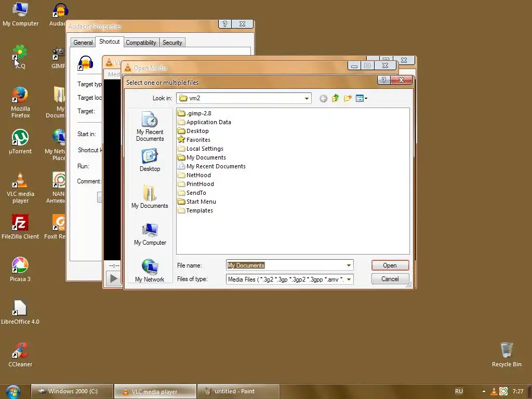This screenshot has width=532, height=399.
Task: Switch to the Shortcut tab in Audacity Properties
Action: (x=109, y=42)
